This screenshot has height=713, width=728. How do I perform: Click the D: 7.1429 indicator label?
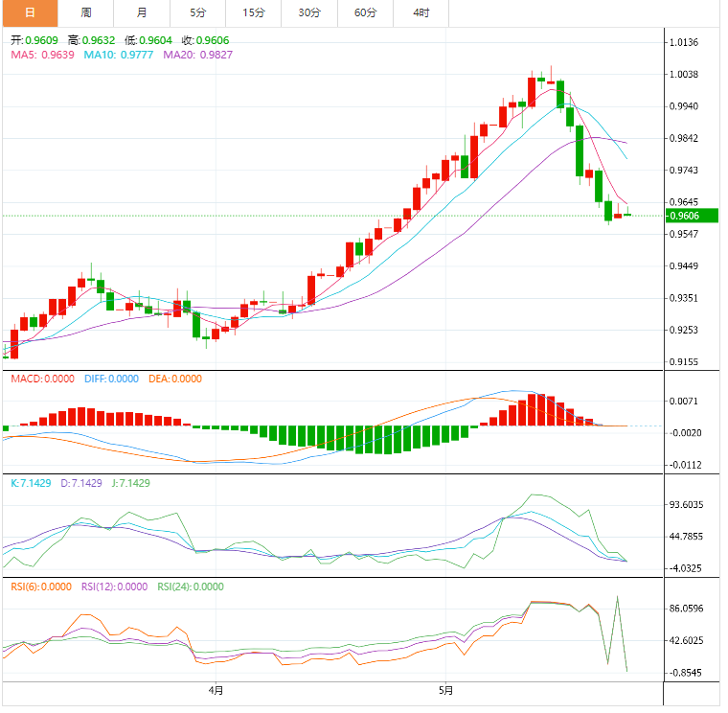[81, 484]
